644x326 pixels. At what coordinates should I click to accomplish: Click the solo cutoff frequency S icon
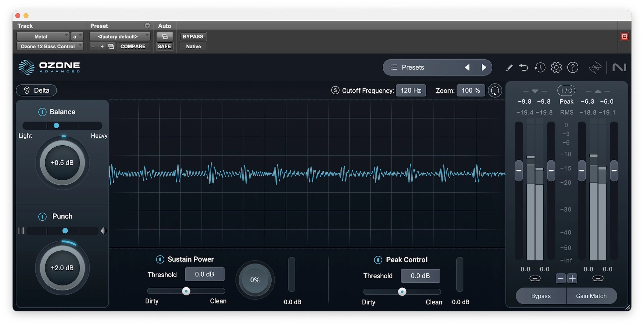click(x=335, y=90)
